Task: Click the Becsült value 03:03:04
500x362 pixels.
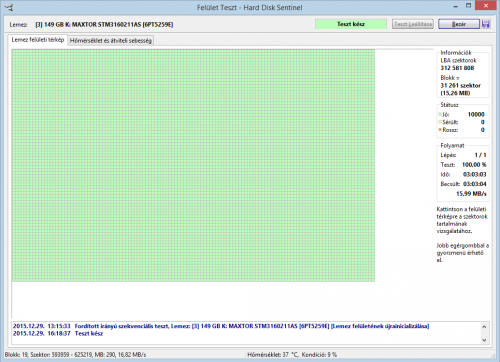Action: (x=475, y=184)
